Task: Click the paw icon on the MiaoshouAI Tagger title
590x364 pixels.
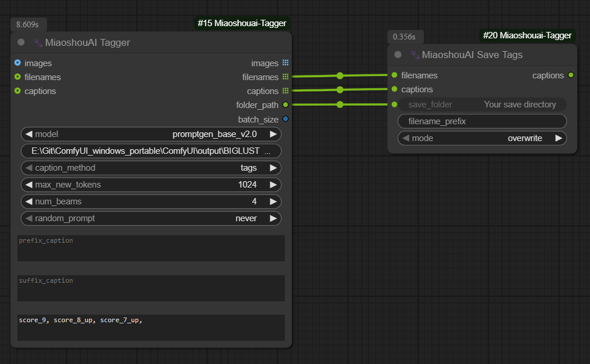Action: click(38, 42)
